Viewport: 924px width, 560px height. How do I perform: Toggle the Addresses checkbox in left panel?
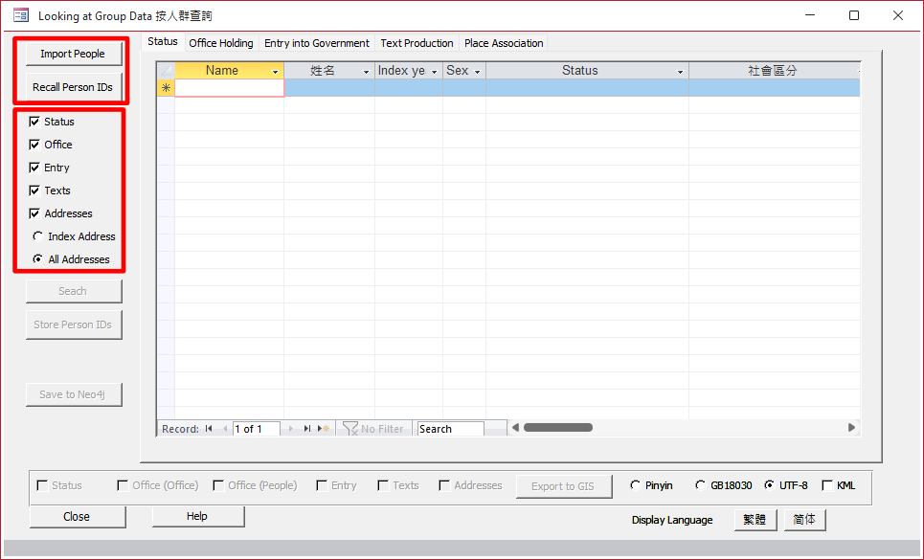(x=35, y=213)
